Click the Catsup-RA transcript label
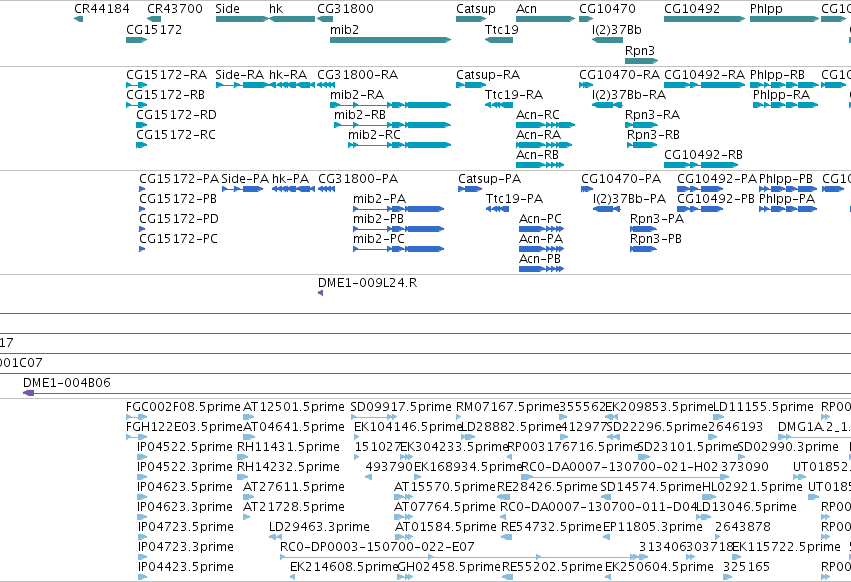This screenshot has height=582, width=851. [x=488, y=75]
